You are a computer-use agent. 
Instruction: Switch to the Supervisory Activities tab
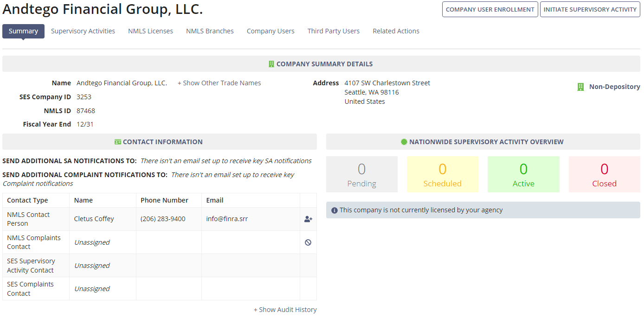tap(83, 31)
